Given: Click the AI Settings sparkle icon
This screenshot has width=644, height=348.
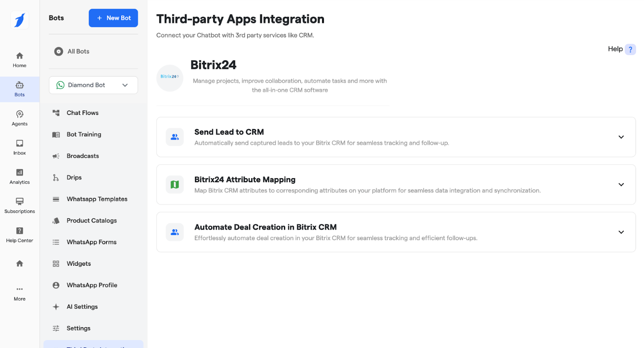Looking at the screenshot, I should coord(56,307).
